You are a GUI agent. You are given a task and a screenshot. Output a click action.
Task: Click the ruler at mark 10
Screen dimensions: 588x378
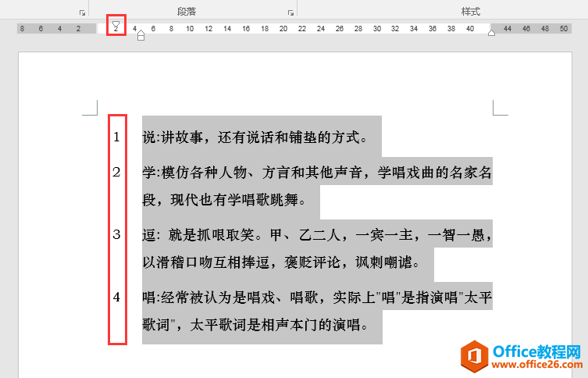190,28
